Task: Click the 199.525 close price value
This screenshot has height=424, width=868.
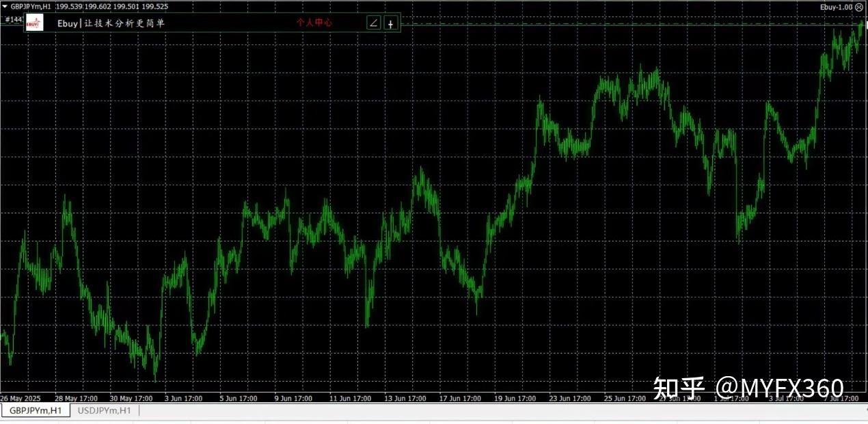Action: point(155,6)
